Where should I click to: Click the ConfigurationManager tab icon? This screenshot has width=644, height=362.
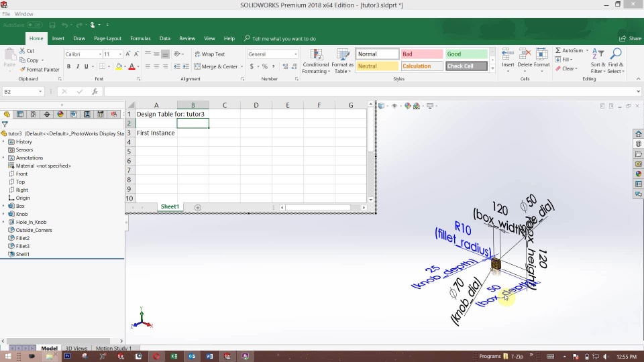pyautogui.click(x=34, y=115)
